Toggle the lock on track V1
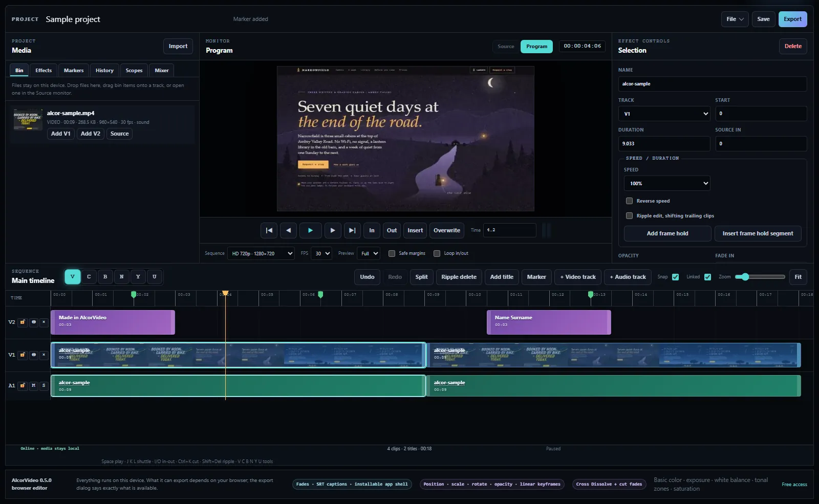 (x=23, y=355)
